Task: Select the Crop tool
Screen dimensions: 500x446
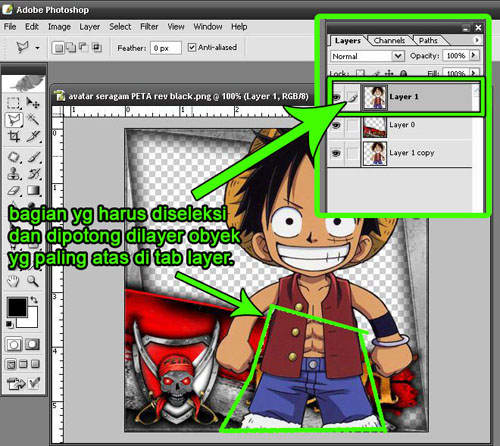Action: [x=14, y=136]
